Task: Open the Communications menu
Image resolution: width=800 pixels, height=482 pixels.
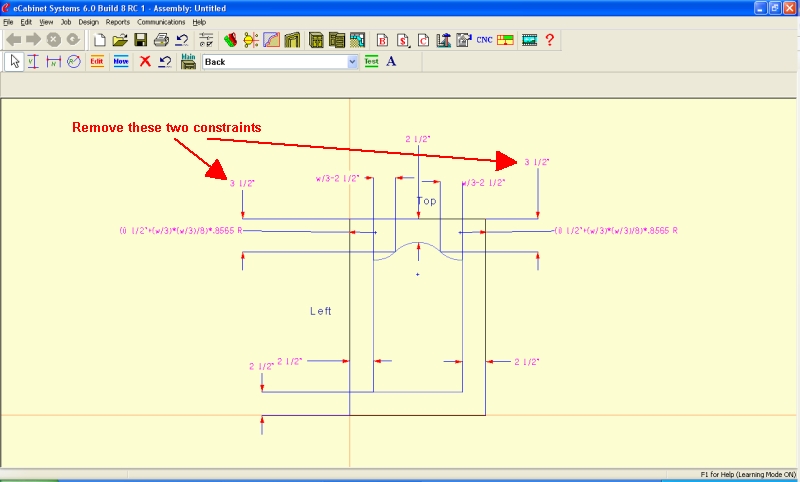Action: click(161, 21)
